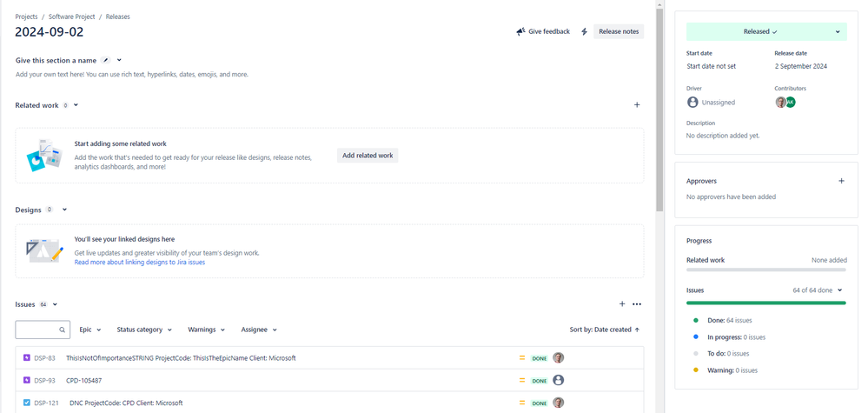Click the DSP-121 DONE status badge
Image resolution: width=868 pixels, height=413 pixels.
click(540, 403)
